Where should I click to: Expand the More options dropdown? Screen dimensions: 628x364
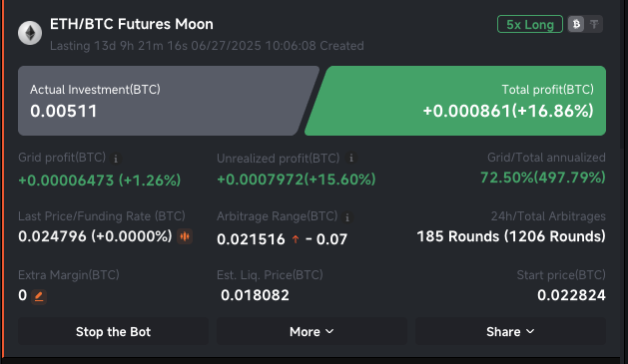pyautogui.click(x=312, y=332)
